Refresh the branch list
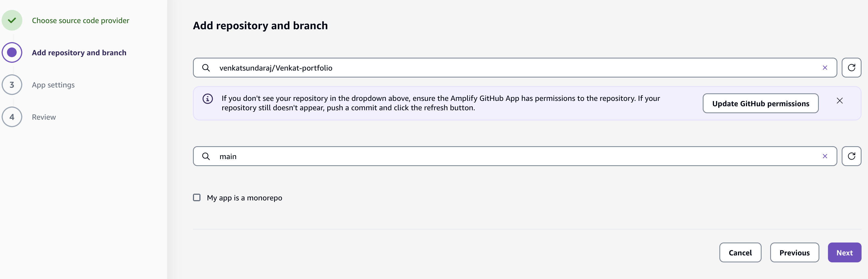The image size is (868, 279). coord(851,156)
